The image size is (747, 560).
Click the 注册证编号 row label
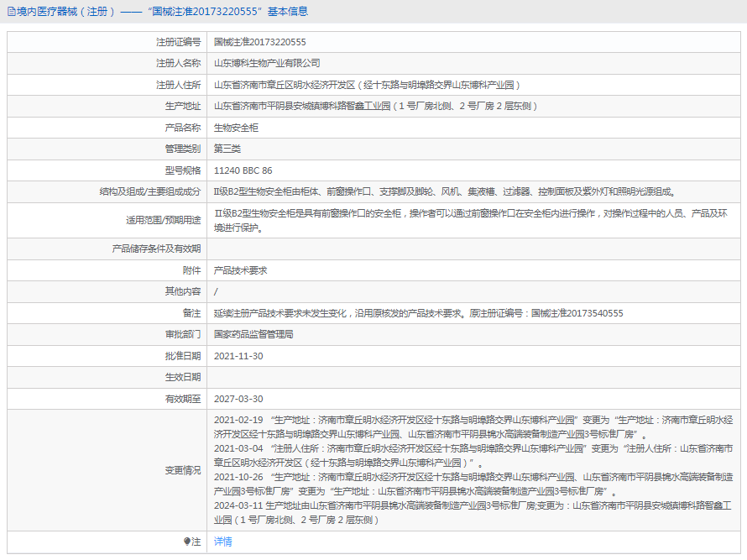tap(178, 42)
